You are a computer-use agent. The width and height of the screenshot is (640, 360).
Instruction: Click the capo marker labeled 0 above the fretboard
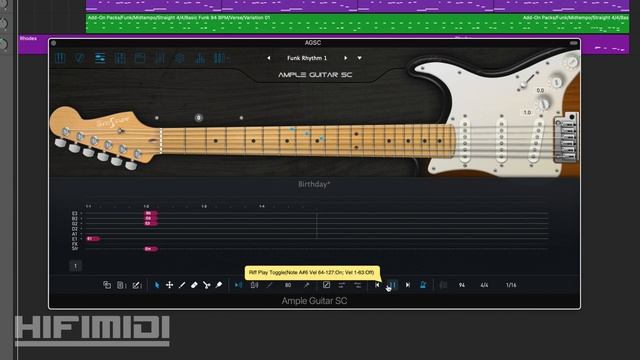click(x=199, y=118)
